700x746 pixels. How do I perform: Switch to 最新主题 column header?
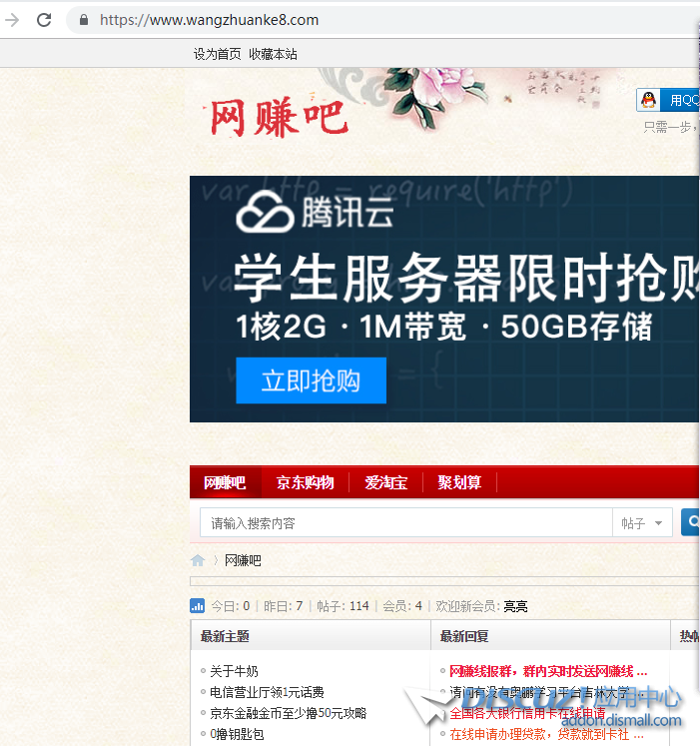click(x=225, y=636)
